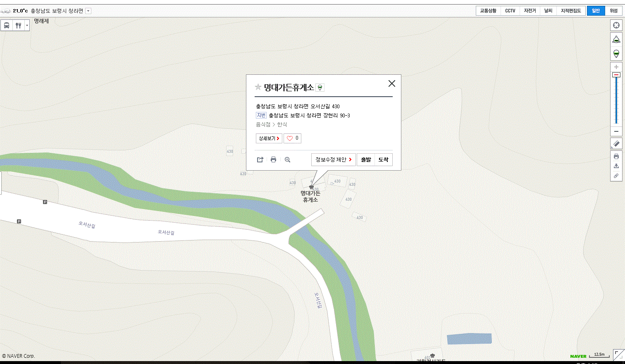Expand the nearby-places category dropdown arrow

click(x=27, y=25)
